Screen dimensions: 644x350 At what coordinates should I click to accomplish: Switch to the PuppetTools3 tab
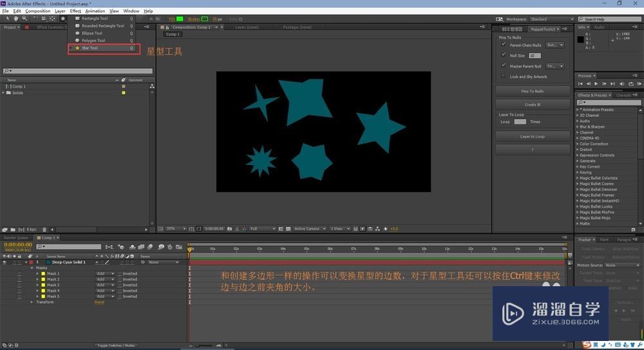542,29
